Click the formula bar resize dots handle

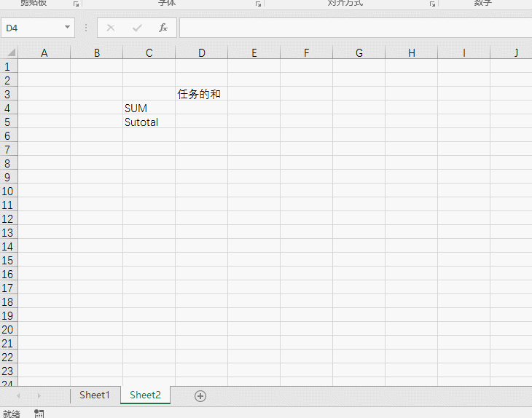(x=86, y=28)
